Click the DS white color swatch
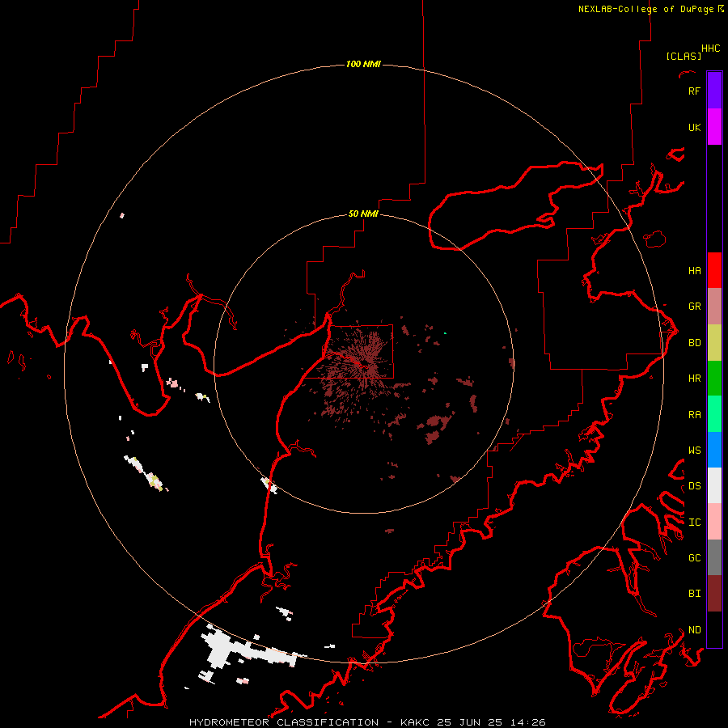Viewport: 728px width, 728px height. click(x=714, y=485)
